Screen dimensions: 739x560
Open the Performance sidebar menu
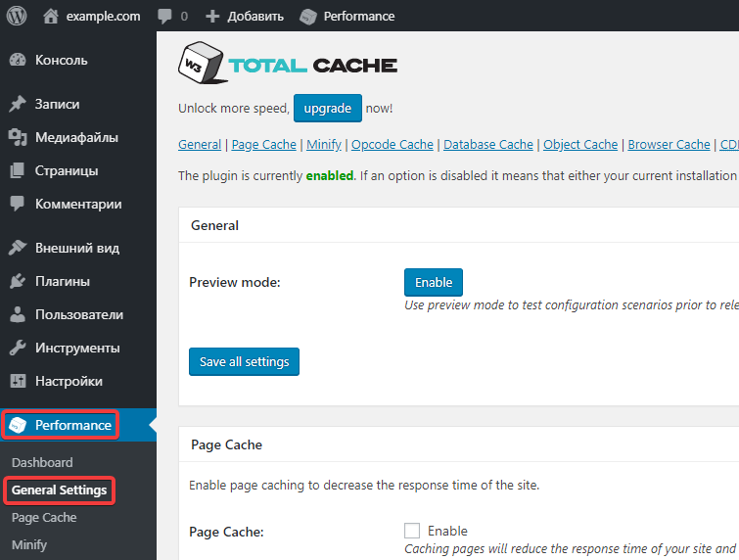pos(72,425)
